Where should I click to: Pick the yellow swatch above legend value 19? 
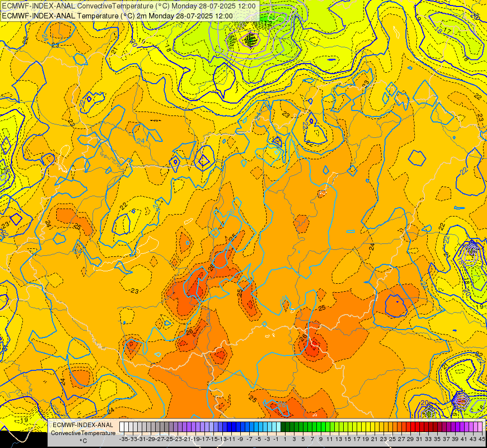tap(364, 427)
